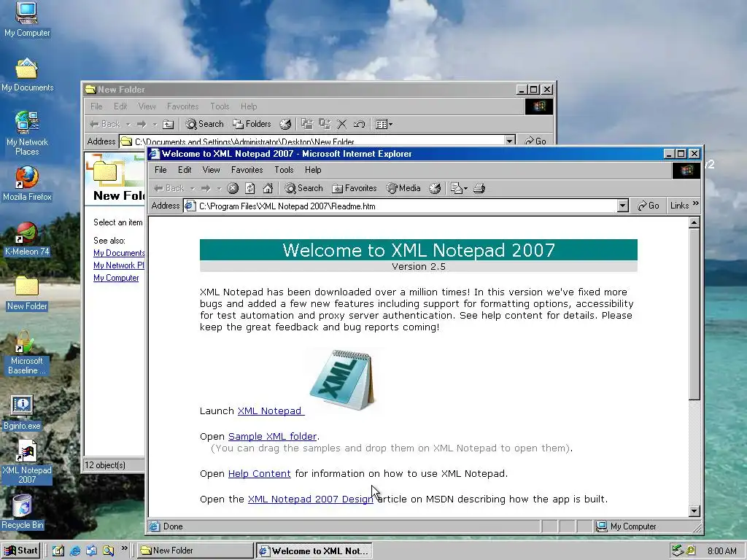This screenshot has height=560, width=747.
Task: Open Favorites pane from IE toolbar
Action: (355, 189)
